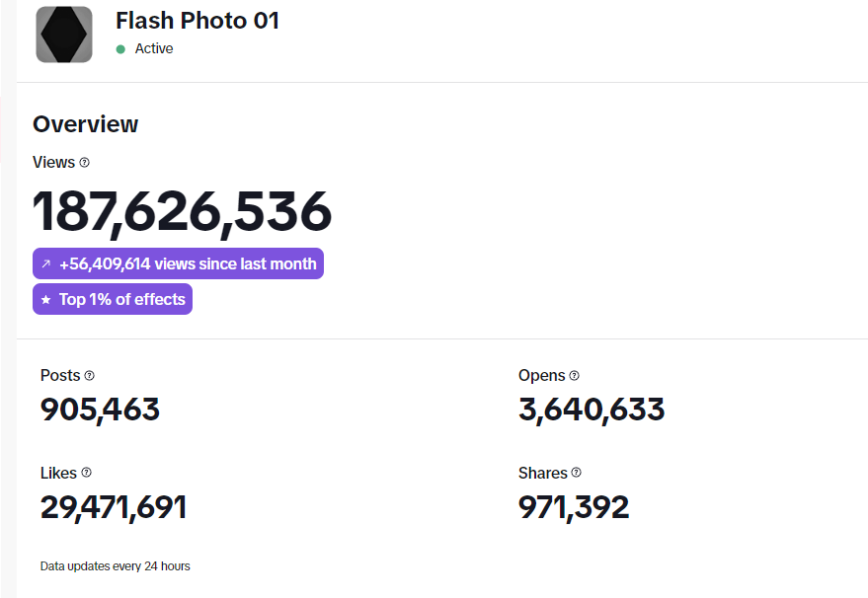868x598 pixels.
Task: Click the Shares info tooltip icon
Action: (x=577, y=474)
